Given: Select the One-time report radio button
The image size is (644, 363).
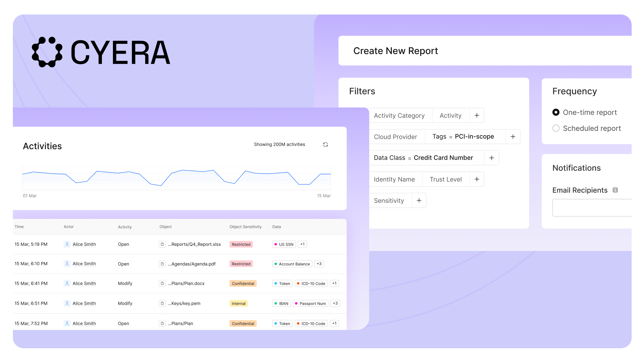Looking at the screenshot, I should tap(556, 112).
